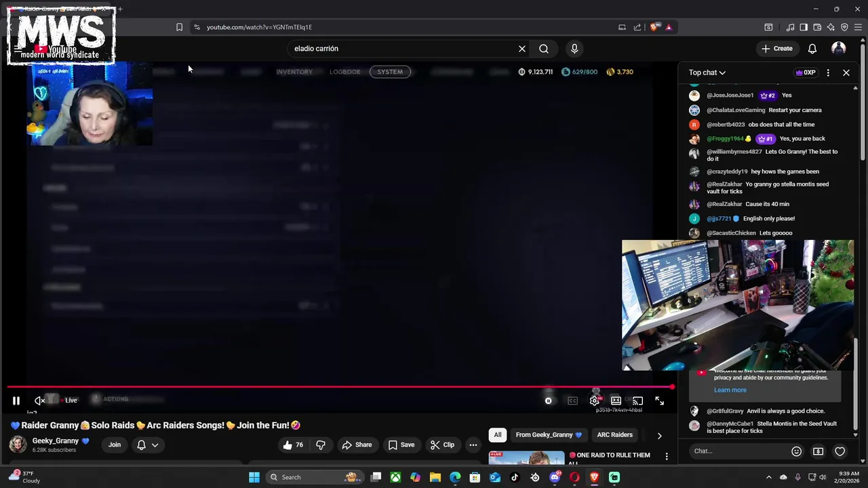The image size is (868, 488).
Task: Open Discord from taskbar
Action: tap(555, 477)
